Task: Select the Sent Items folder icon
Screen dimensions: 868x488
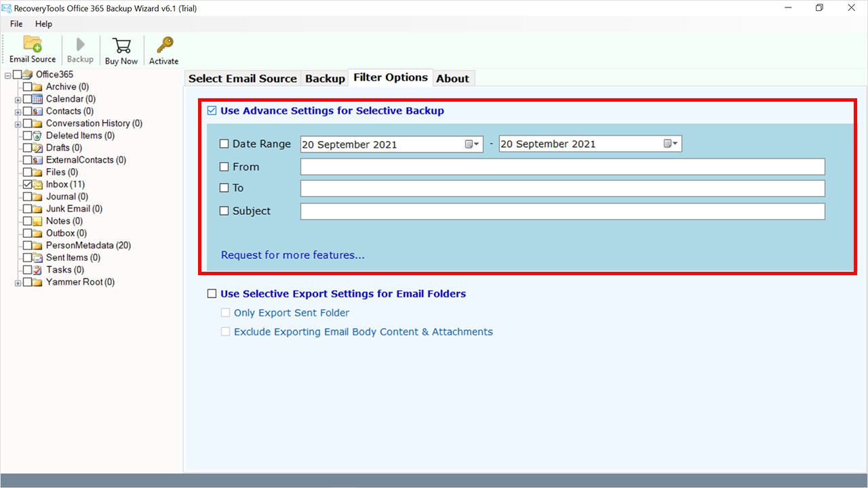Action: [x=38, y=258]
